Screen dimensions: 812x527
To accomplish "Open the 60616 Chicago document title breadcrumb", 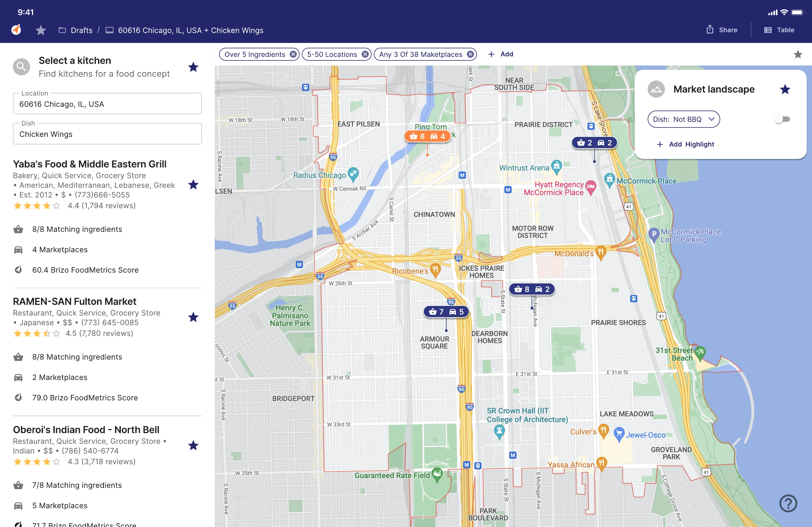I will pyautogui.click(x=184, y=30).
